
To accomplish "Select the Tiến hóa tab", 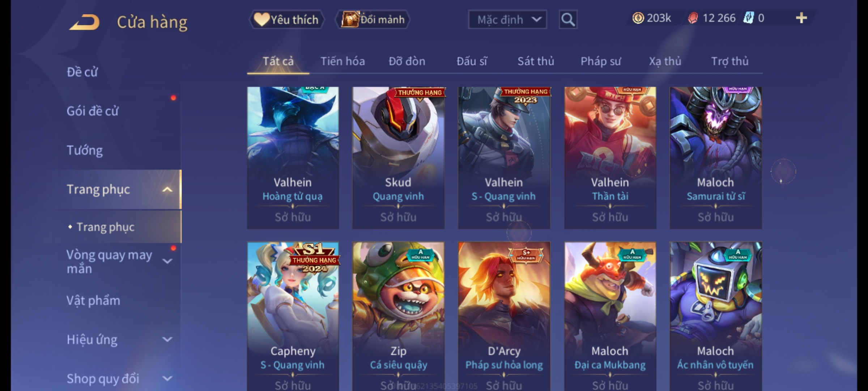I will pyautogui.click(x=342, y=61).
